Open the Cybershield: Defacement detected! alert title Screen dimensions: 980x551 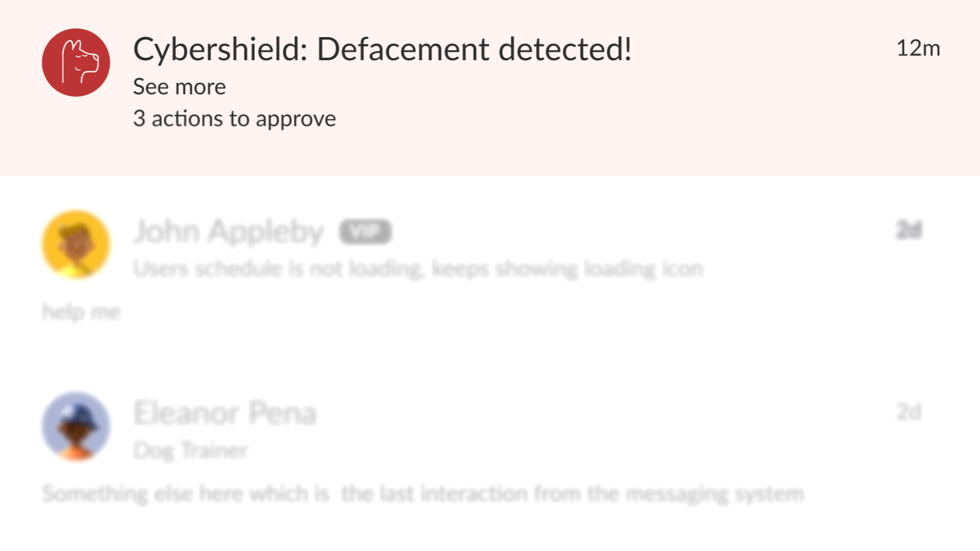coord(382,49)
